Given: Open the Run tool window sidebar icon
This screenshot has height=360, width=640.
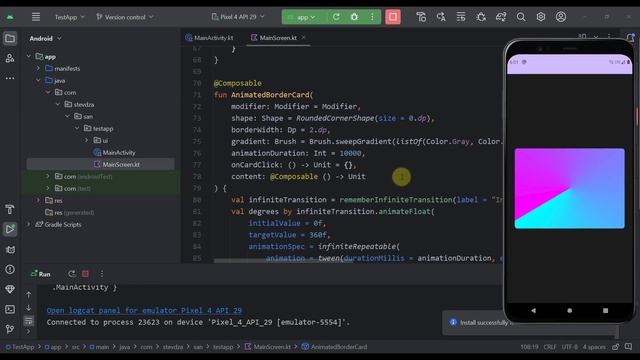Looking at the screenshot, I should click(10, 229).
